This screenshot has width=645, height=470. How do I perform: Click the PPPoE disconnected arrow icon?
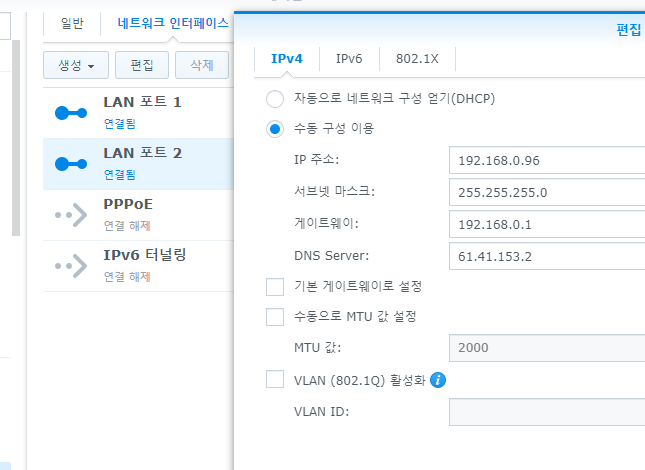coord(71,214)
